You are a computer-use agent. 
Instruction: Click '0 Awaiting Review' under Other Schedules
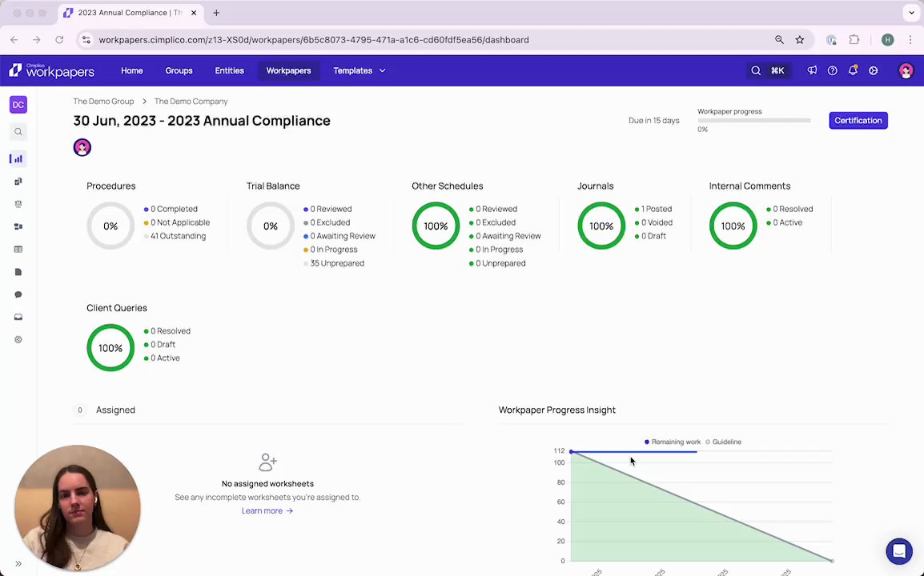508,236
